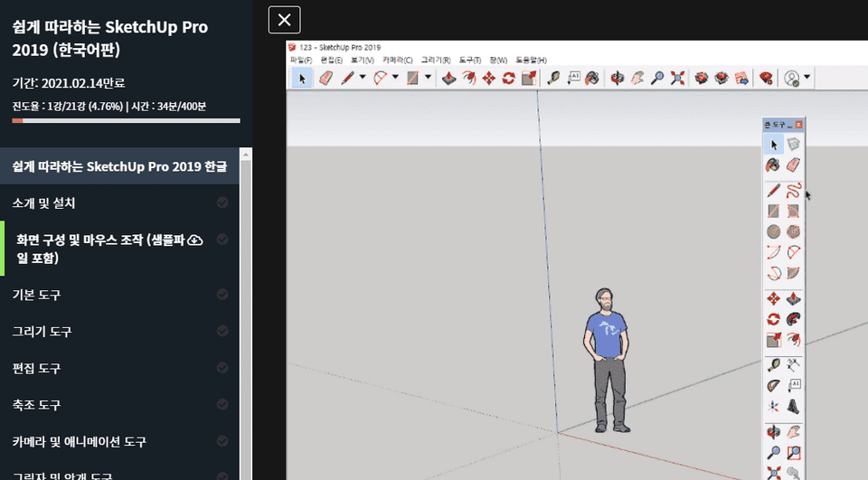868x480 pixels.
Task: Click Send to LayOut icon
Action: point(741,78)
